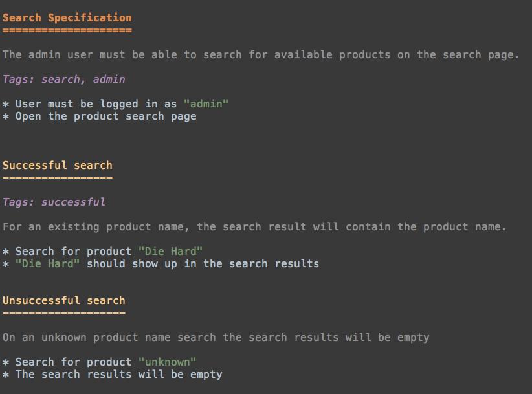Screen dimensions: 532x394
Task: Click the "Search Specification" heading
Action: pyautogui.click(x=67, y=17)
